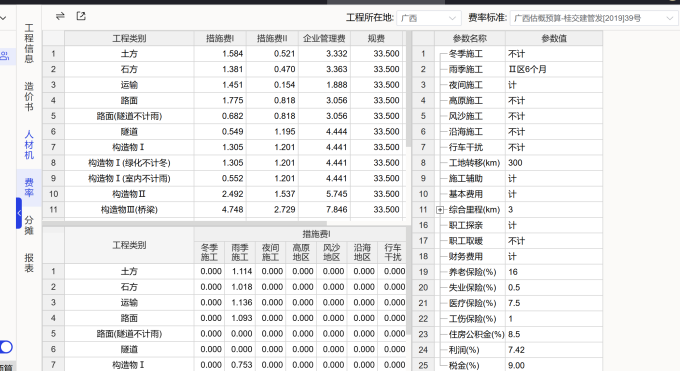
Task: Click the export icon in toolbar
Action: click(81, 16)
